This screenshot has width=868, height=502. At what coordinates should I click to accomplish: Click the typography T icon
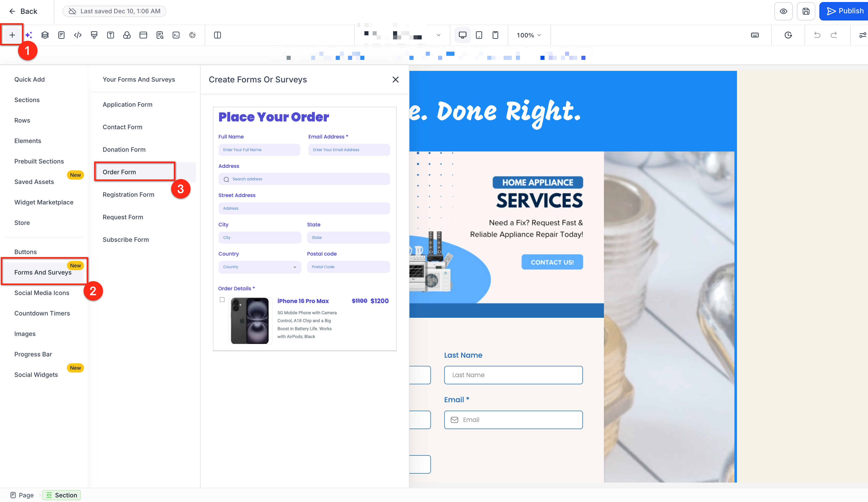pos(111,35)
